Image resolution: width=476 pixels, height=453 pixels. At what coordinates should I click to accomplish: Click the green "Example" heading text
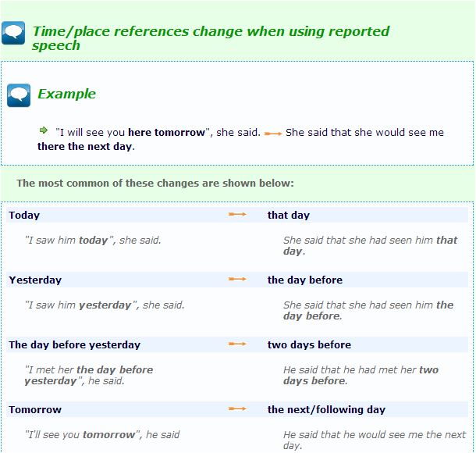coord(66,94)
